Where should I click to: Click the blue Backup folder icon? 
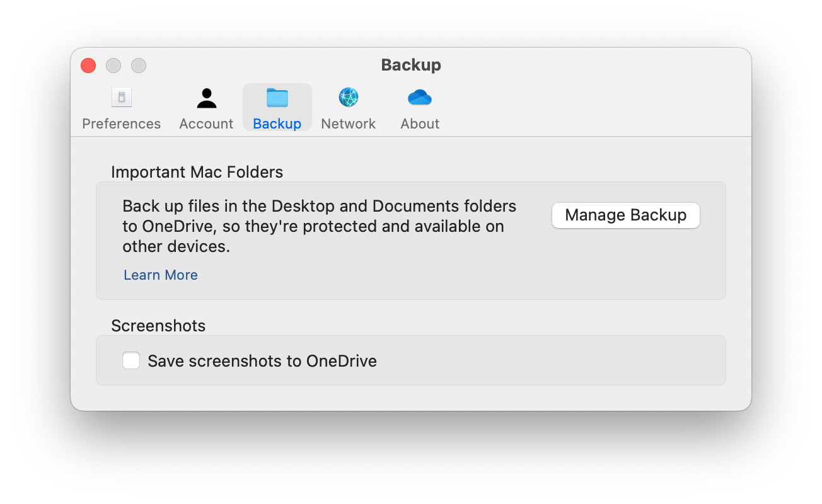[277, 96]
